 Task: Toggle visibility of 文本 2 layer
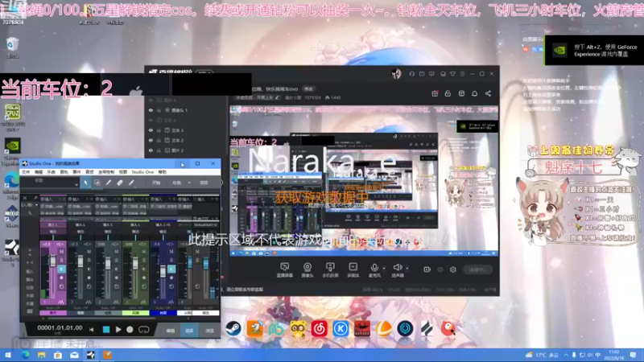coord(151,140)
